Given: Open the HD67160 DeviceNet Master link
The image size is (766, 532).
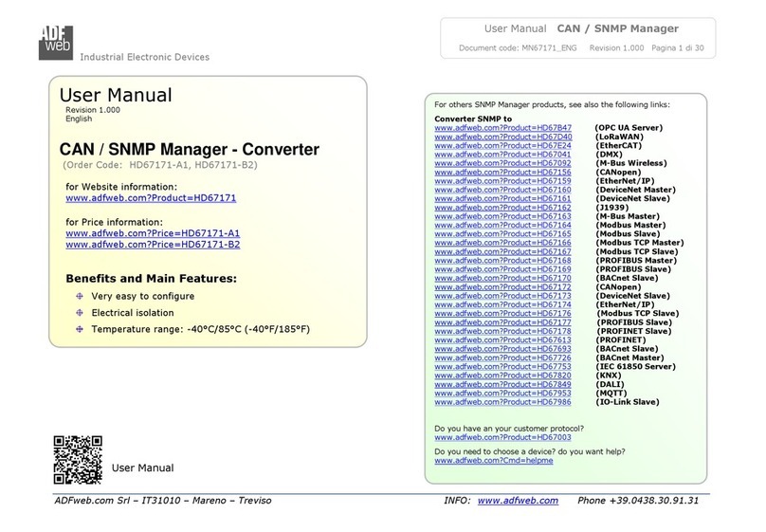Looking at the screenshot, I should pos(502,190).
